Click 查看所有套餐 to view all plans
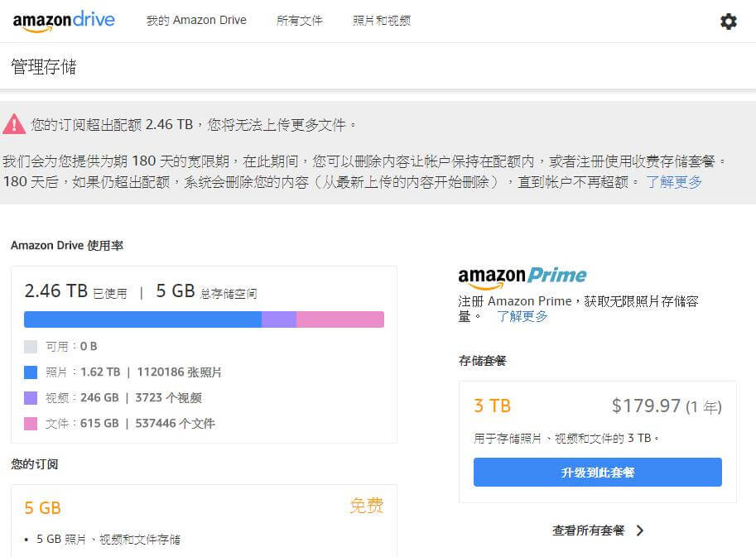756x557 pixels. click(588, 531)
